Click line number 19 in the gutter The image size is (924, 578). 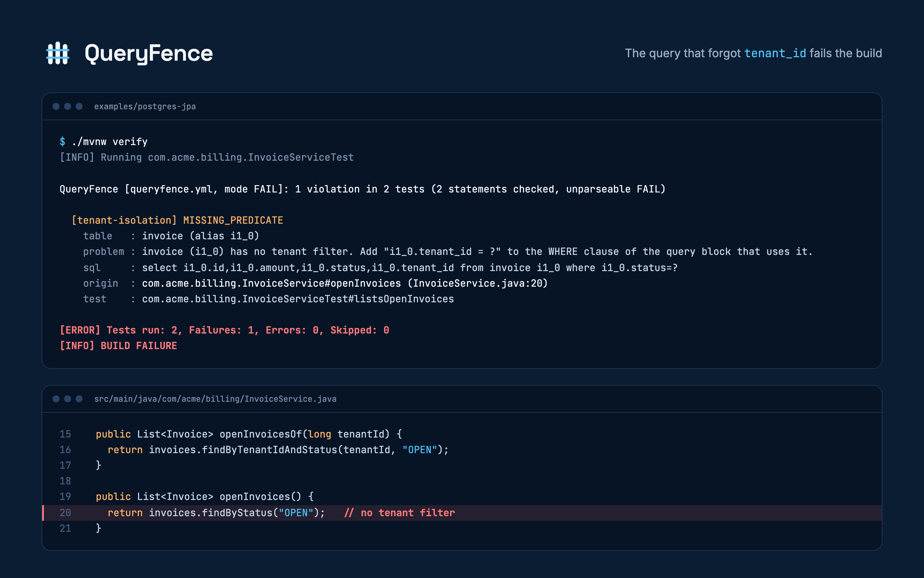point(65,497)
